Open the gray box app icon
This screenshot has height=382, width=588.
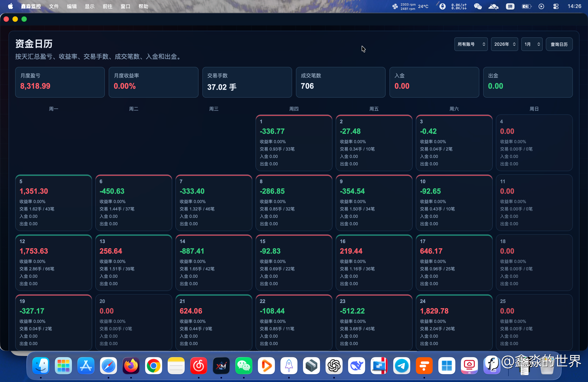[x=311, y=366]
